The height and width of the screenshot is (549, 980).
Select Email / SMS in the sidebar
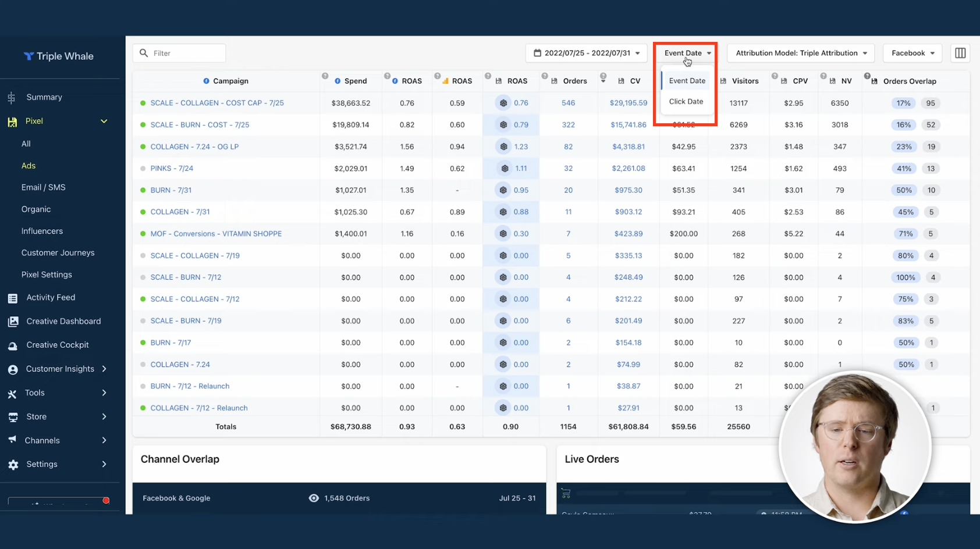(44, 187)
